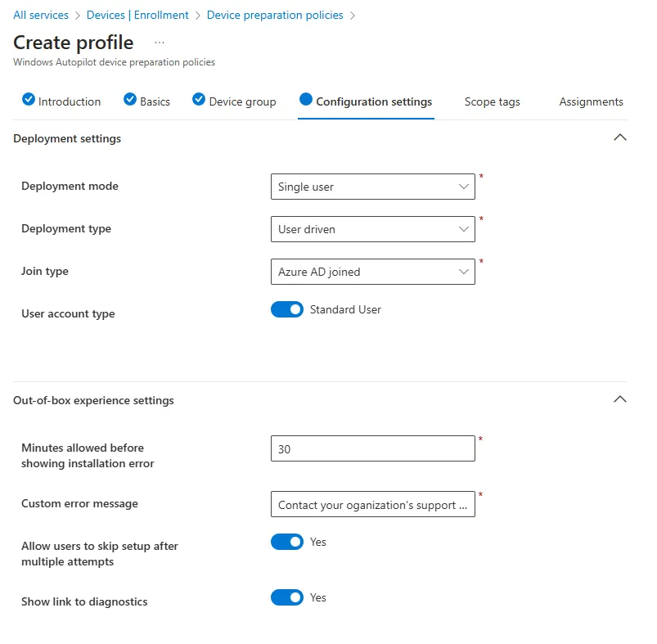Image resolution: width=657 pixels, height=644 pixels.
Task: Switch to the Assignments tab
Action: tap(591, 102)
